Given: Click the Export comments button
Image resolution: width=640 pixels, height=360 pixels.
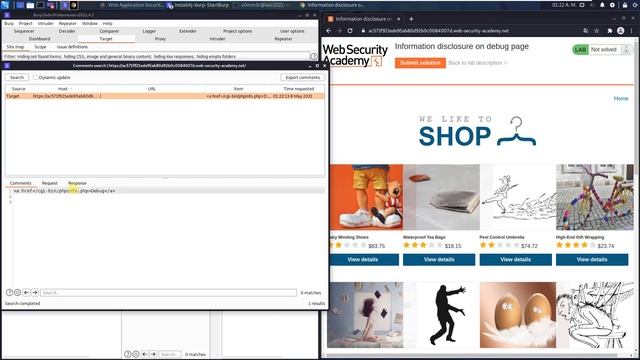Looking at the screenshot, I should [x=302, y=77].
